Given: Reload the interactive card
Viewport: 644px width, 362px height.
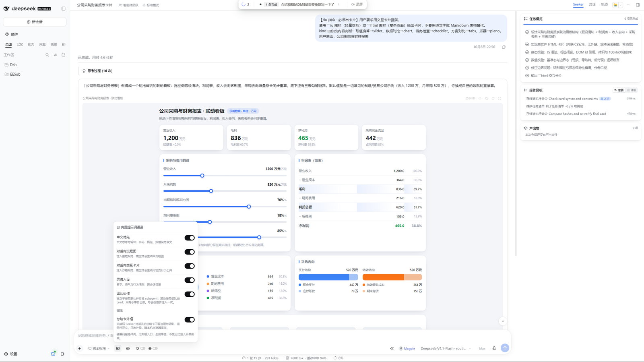Looking at the screenshot, I should [493, 98].
